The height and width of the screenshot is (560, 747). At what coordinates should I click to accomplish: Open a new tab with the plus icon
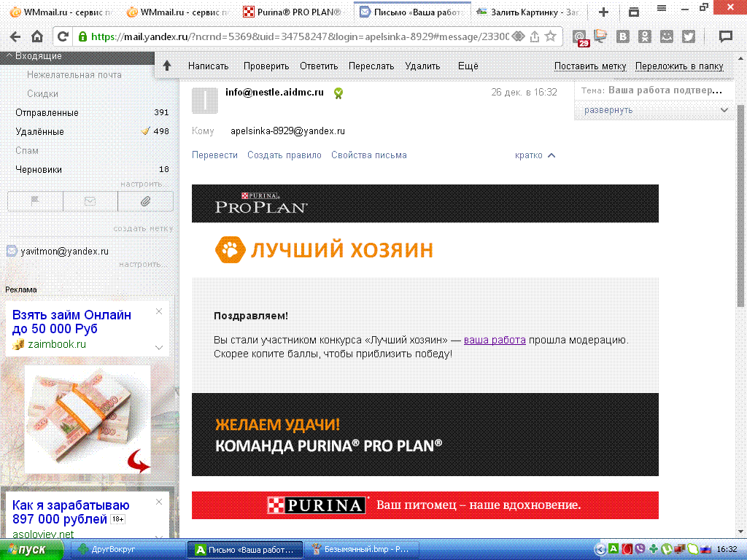pos(603,12)
